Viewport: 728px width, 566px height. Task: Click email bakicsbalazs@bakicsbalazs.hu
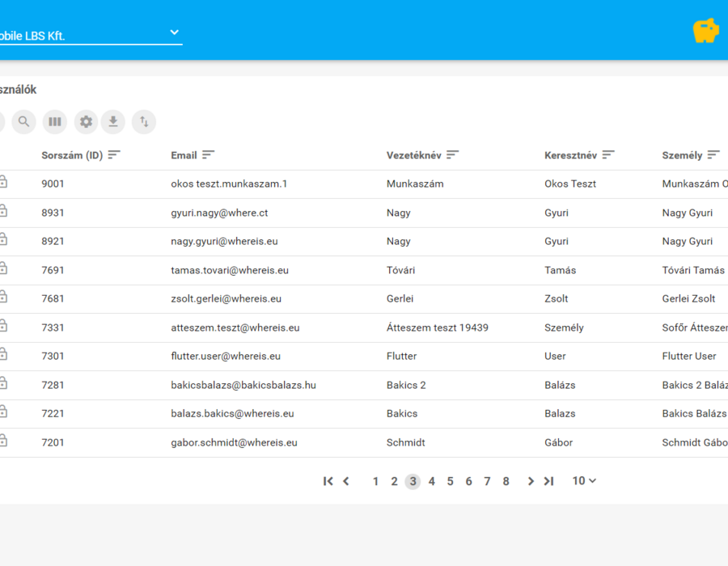(x=243, y=385)
